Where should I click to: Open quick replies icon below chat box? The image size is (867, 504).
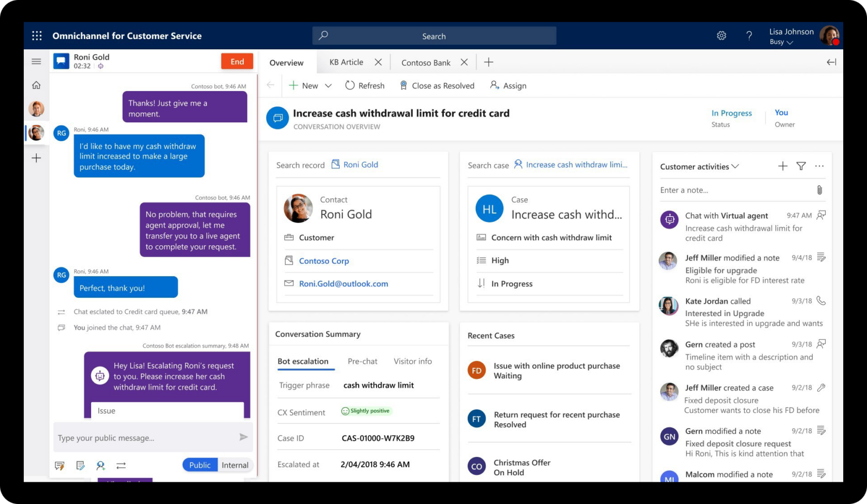[60, 466]
